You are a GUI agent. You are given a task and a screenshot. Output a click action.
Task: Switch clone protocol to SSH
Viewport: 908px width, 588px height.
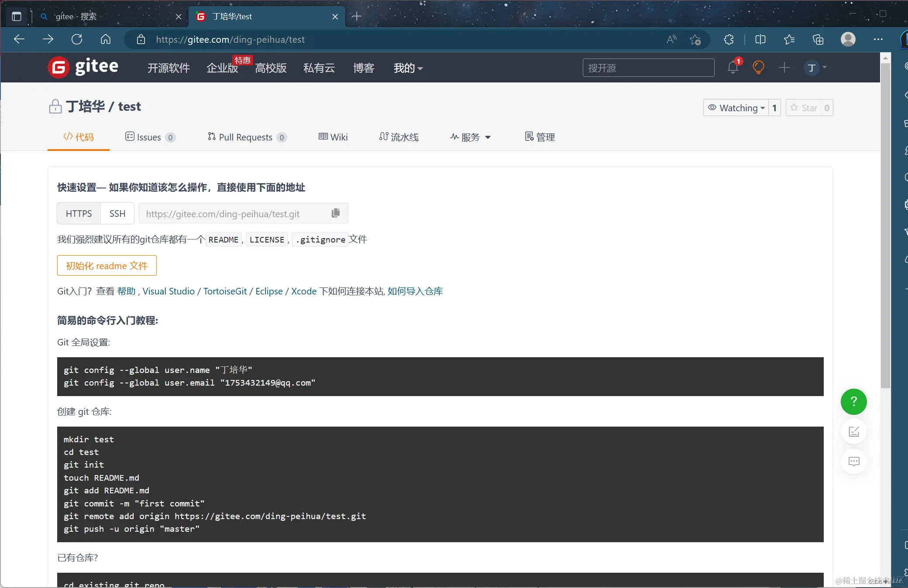(117, 213)
